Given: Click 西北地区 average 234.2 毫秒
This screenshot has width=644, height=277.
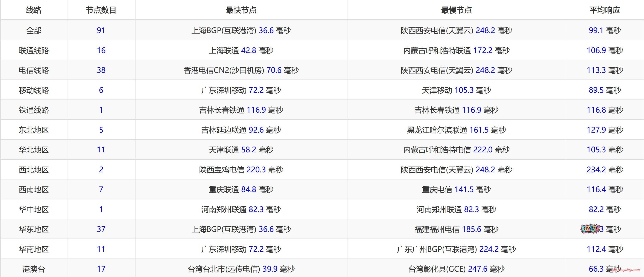Looking at the screenshot, I should (x=605, y=170).
